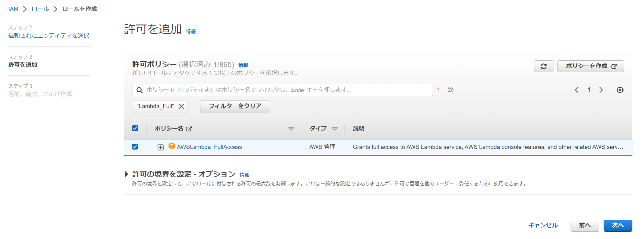Screen dimensions: 644x239
Task: Click the search magnifier icon
Action: [140, 90]
